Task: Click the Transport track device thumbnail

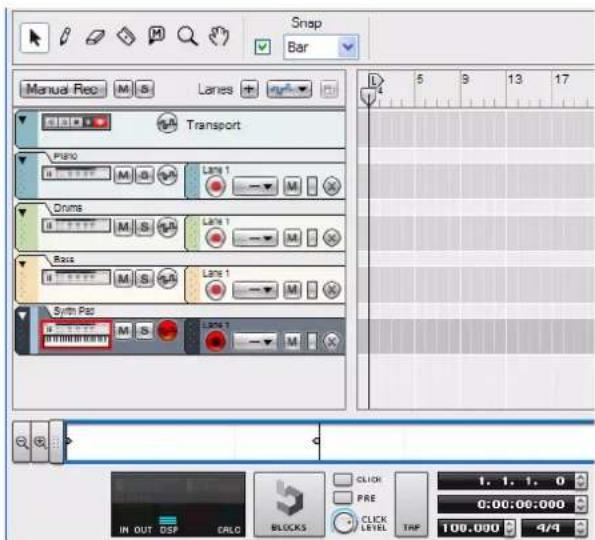Action: click(x=76, y=122)
